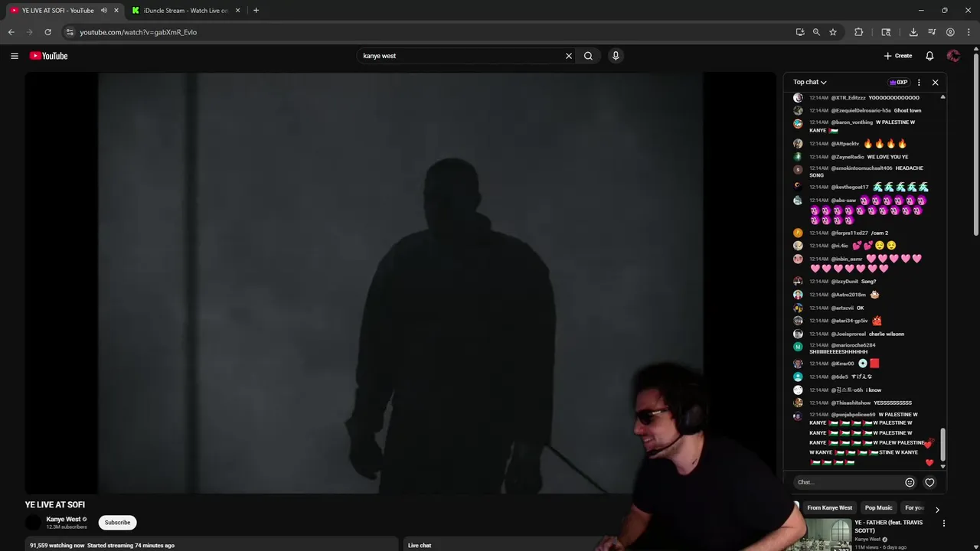Viewport: 980px width, 551px height.
Task: Click @IzzyDunit 'Song?' chat message
Action: click(868, 282)
